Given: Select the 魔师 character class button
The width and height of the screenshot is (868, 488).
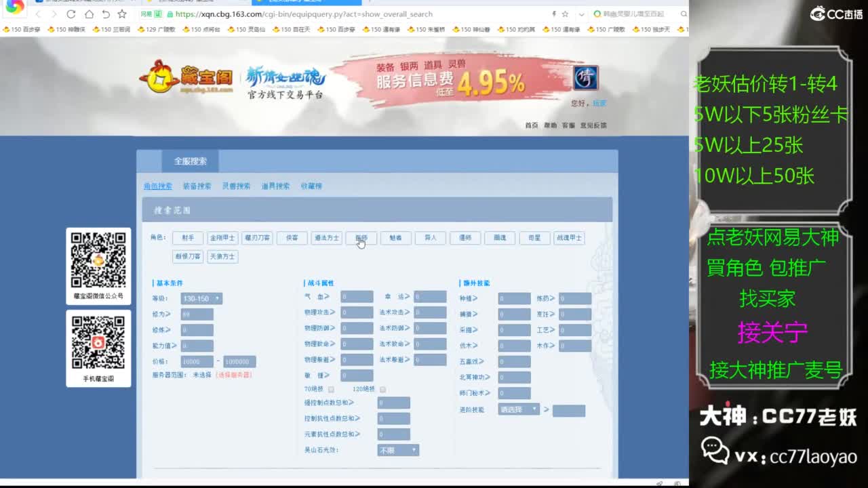Looking at the screenshot, I should pyautogui.click(x=361, y=238).
